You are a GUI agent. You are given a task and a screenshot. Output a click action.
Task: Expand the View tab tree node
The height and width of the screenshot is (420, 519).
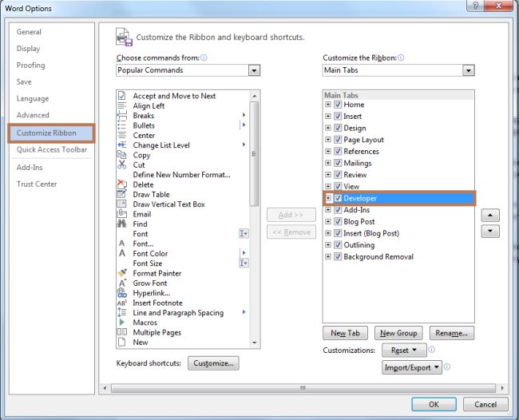tap(327, 186)
